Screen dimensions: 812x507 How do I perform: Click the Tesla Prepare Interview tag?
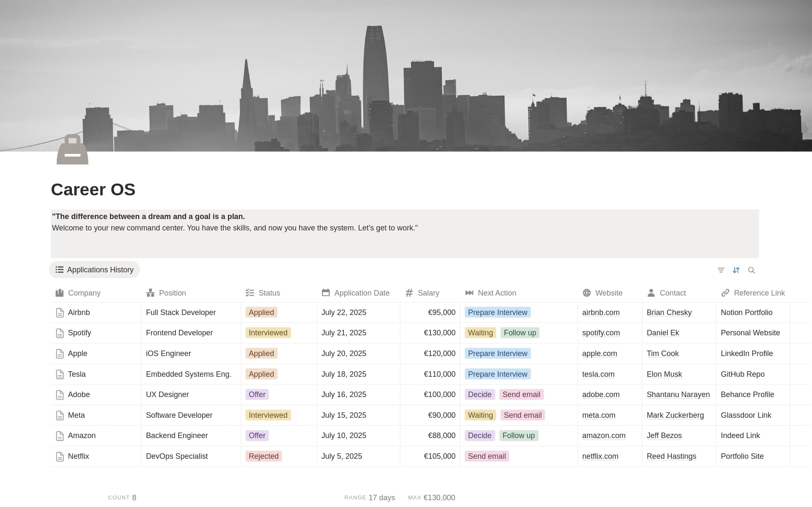click(x=497, y=374)
